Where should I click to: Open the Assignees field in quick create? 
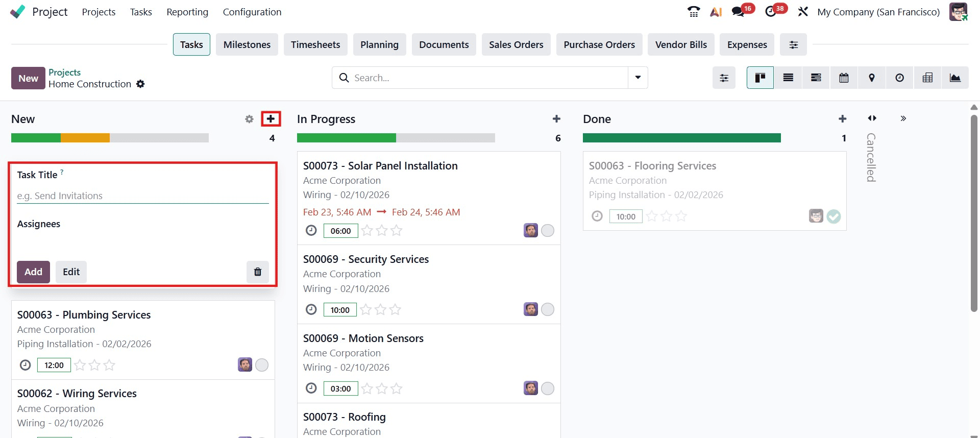[143, 241]
